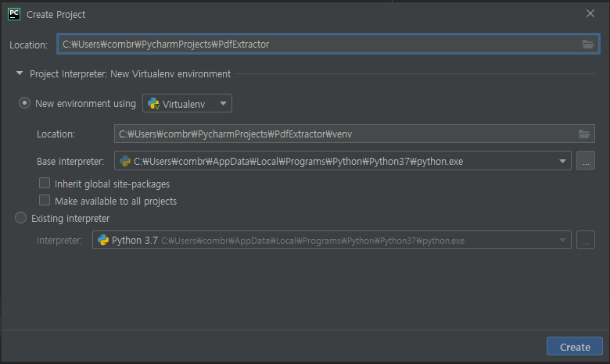This screenshot has width=610, height=364.
Task: Click the Base interpreter label
Action: (70, 161)
